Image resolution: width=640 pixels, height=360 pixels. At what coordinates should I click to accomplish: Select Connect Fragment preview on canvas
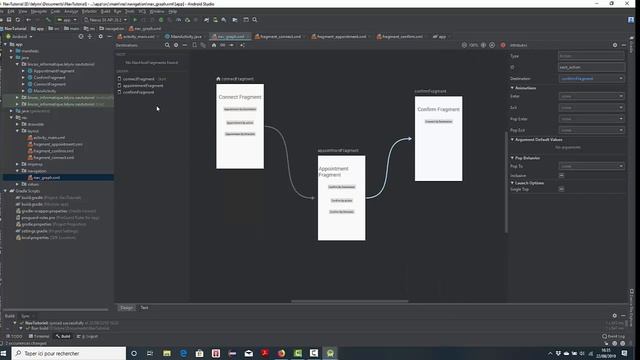[x=240, y=127]
